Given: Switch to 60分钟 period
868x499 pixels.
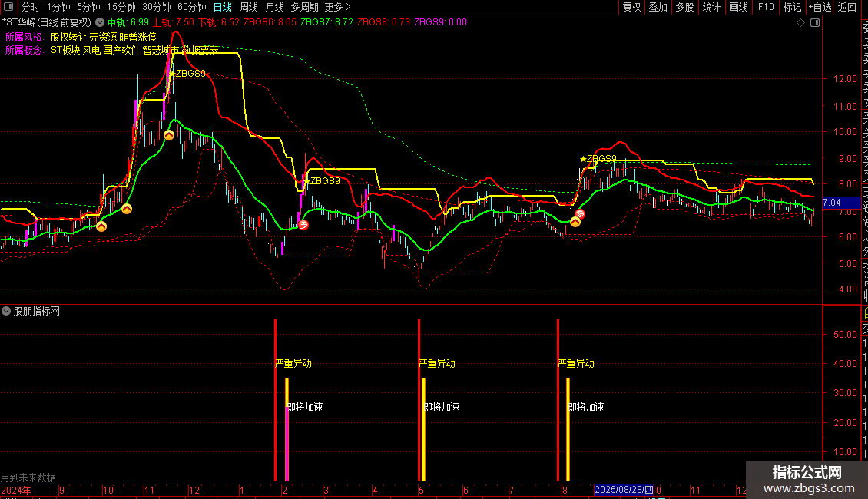Looking at the screenshot, I should click(192, 7).
